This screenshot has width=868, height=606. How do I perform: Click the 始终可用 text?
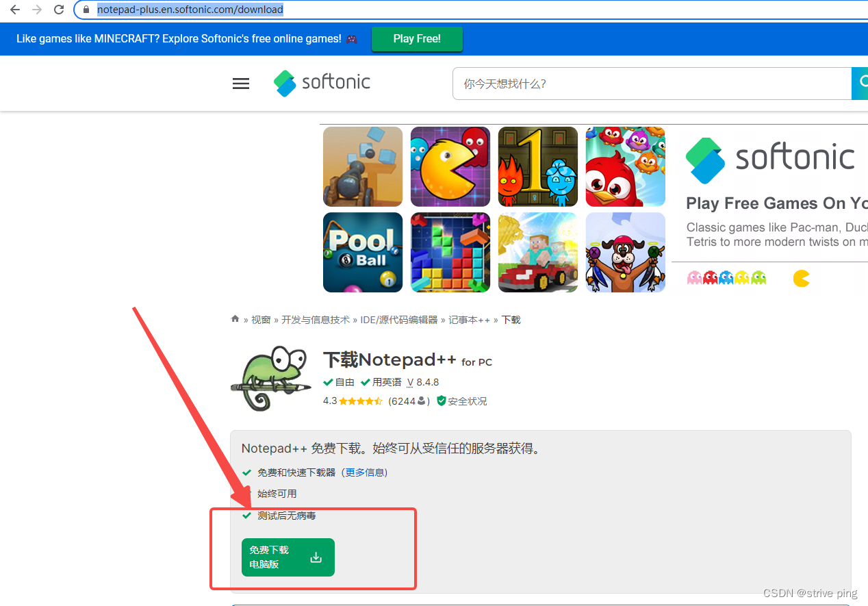(x=277, y=494)
